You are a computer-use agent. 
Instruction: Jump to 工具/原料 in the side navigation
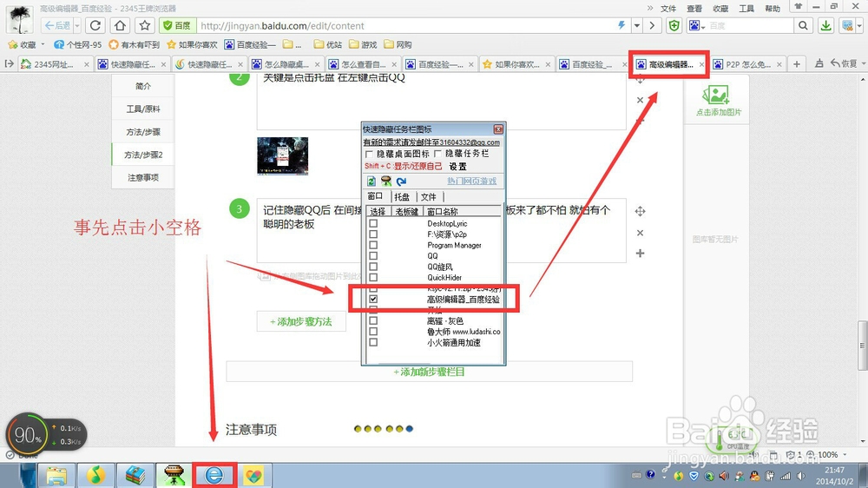coord(143,109)
